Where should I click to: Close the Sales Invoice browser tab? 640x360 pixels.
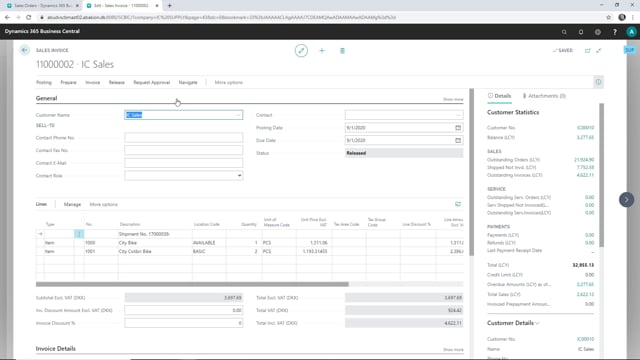pyautogui.click(x=157, y=6)
